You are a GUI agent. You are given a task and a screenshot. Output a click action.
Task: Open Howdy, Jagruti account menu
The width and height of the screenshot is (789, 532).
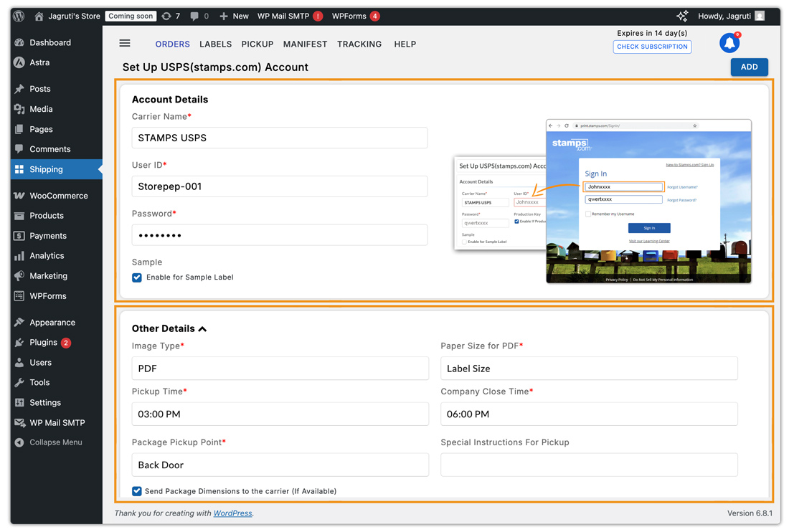coord(731,16)
